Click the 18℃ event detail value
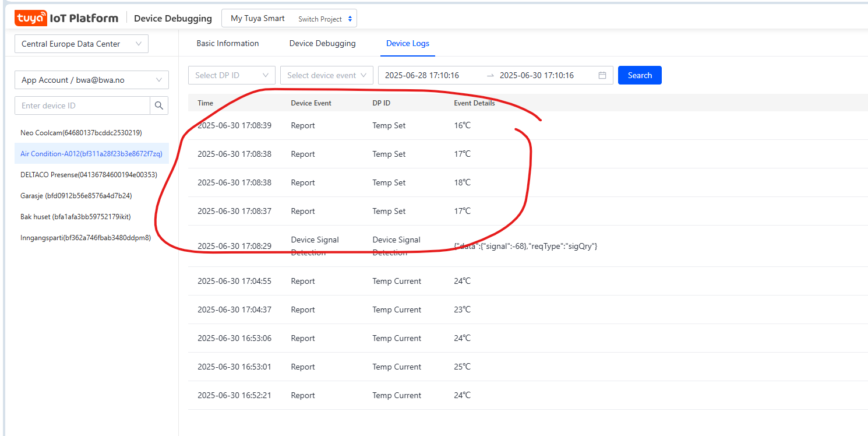Viewport: 868px width, 436px height. [x=463, y=182]
